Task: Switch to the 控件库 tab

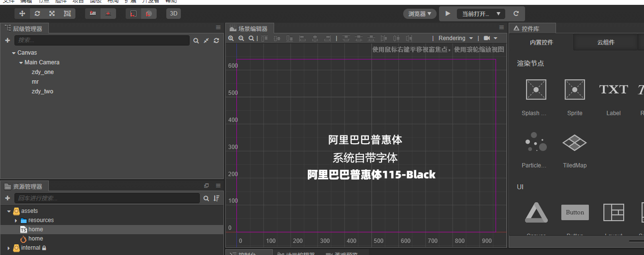Action: 532,29
